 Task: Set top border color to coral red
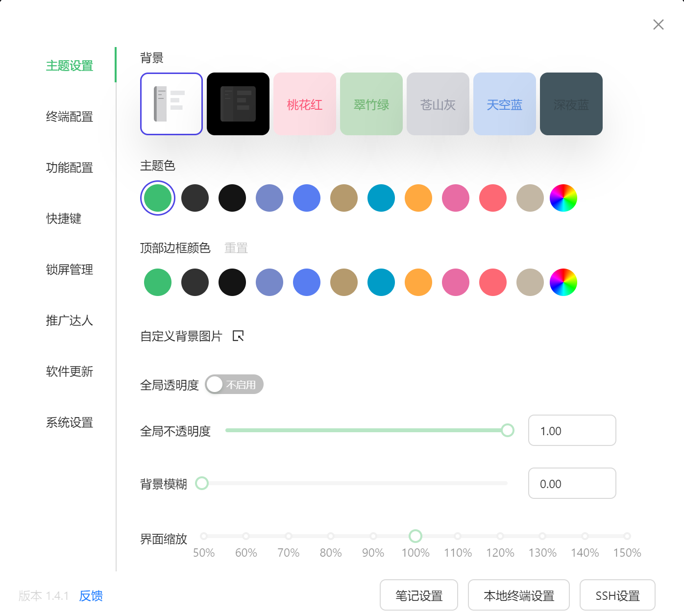tap(493, 282)
